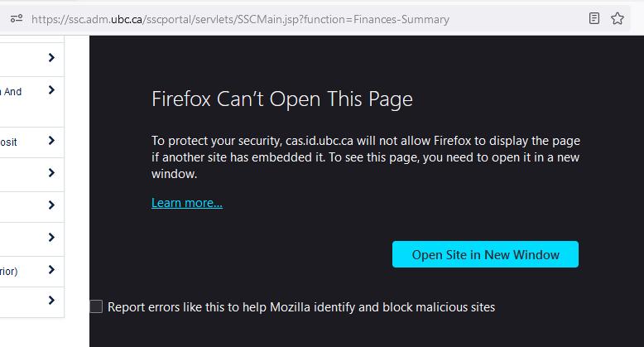
Task: Click the cas.id.ubc.ca security explanation paragraph
Action: 366,157
